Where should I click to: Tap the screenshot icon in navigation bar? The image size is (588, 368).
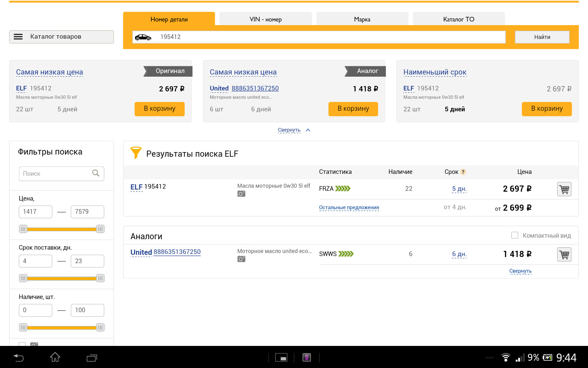click(x=281, y=358)
